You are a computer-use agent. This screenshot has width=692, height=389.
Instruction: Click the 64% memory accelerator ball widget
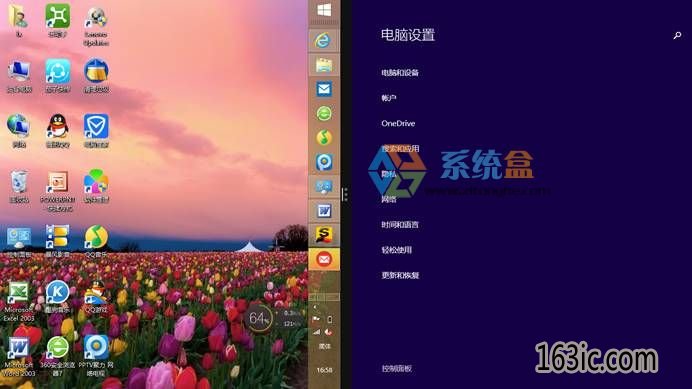(258, 318)
